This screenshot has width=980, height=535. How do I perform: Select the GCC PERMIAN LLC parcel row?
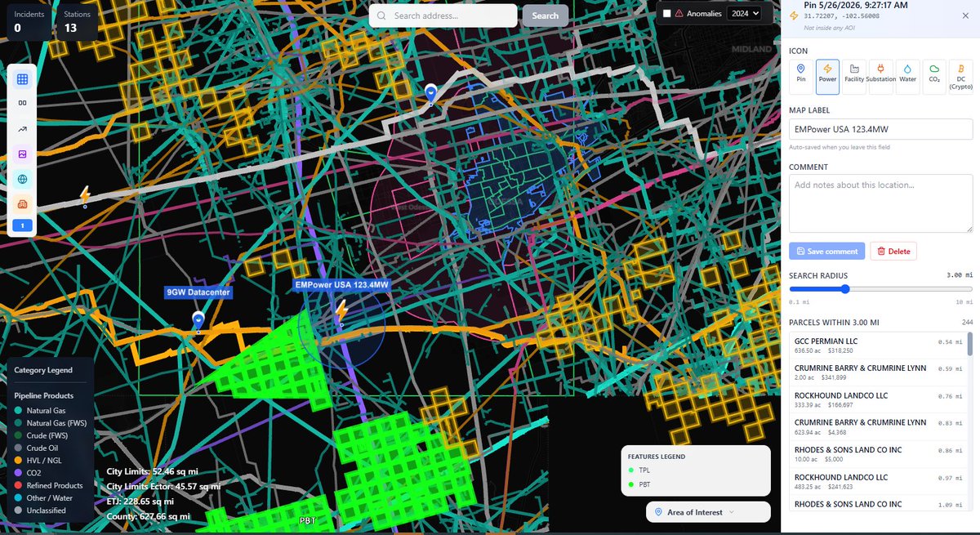point(878,345)
